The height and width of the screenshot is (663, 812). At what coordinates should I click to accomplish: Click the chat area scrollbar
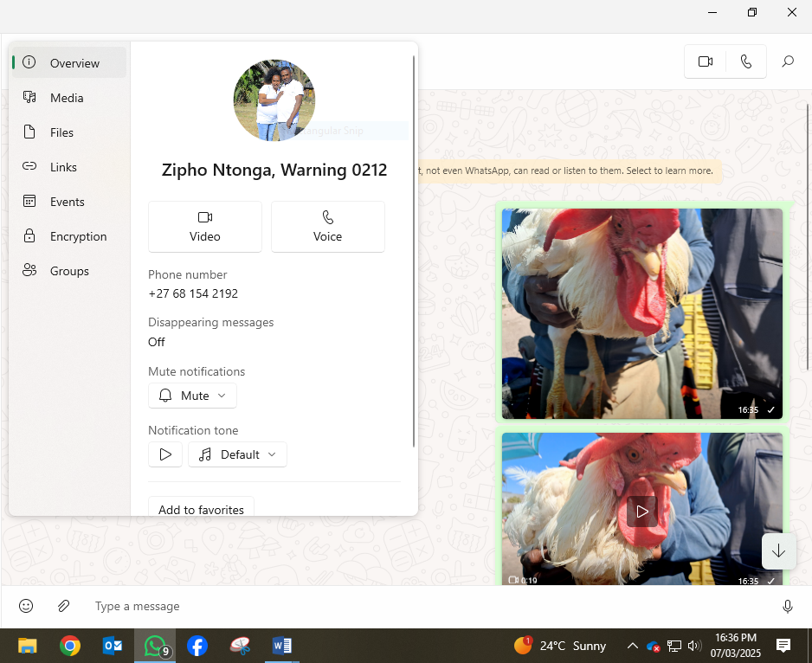click(x=809, y=236)
